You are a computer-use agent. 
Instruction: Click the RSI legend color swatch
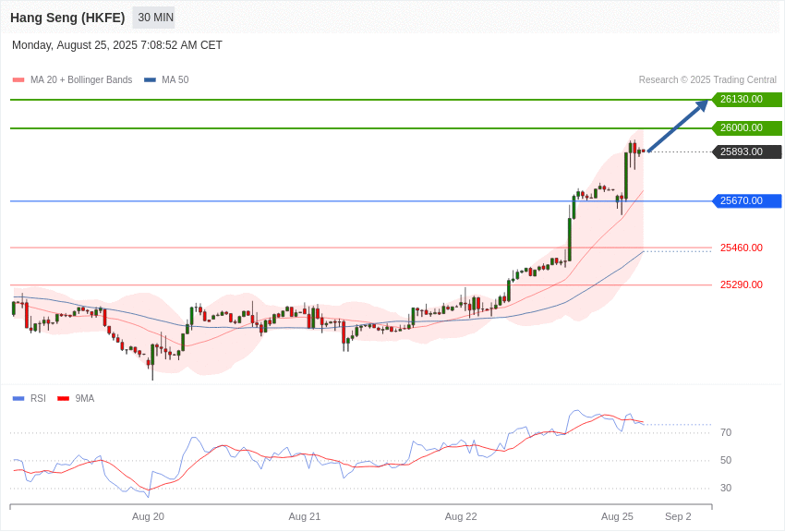click(x=18, y=398)
